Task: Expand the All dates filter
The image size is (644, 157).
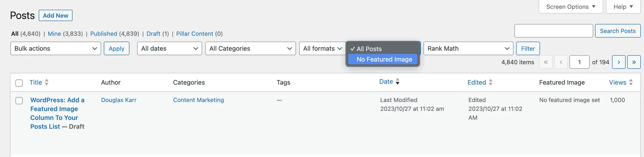Action: tap(169, 48)
